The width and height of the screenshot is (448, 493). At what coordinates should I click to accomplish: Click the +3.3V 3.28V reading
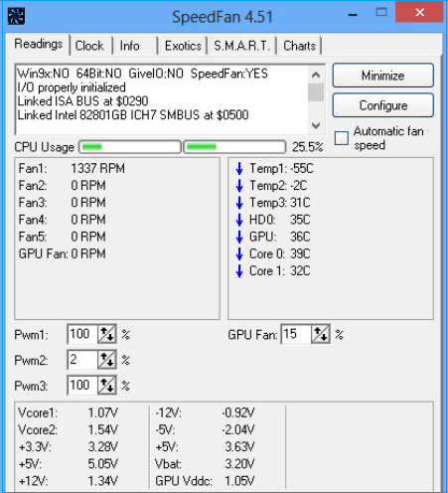click(68, 447)
